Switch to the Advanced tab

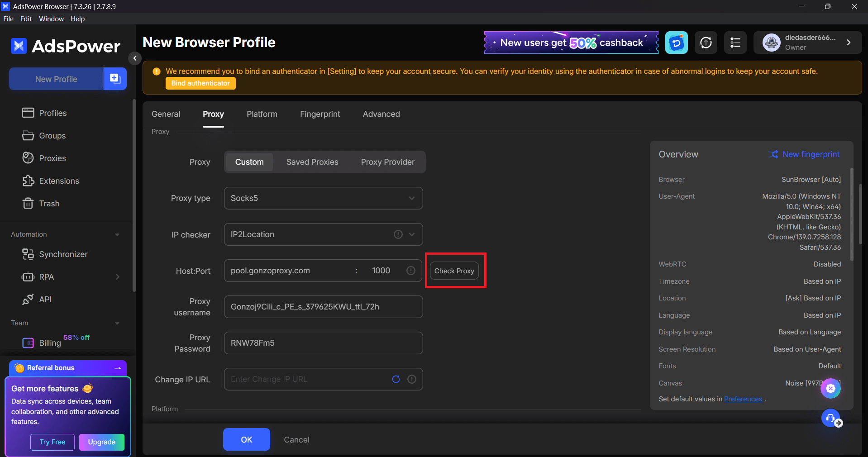pos(382,114)
